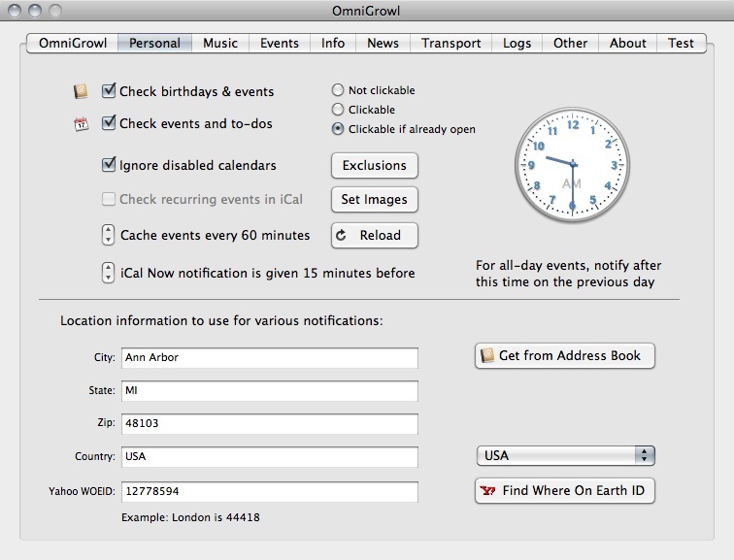Click the disabled Check recurring events in iCal checkbox
Viewport: 734px width, 560px height.
pyautogui.click(x=109, y=199)
